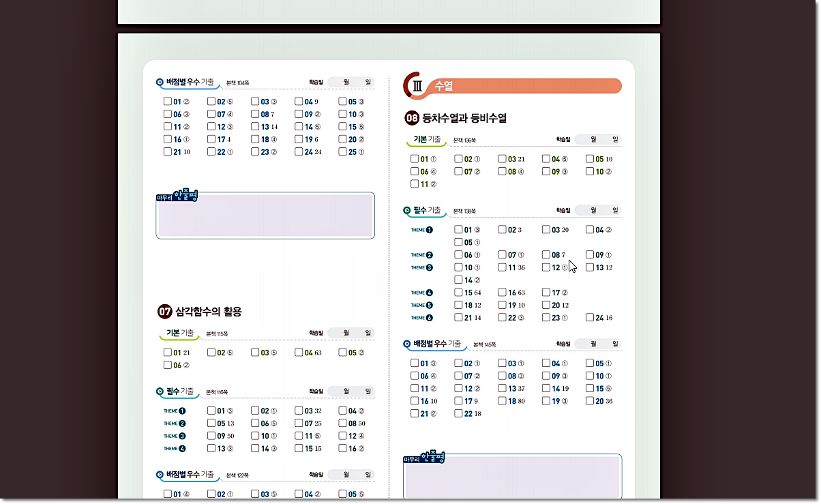This screenshot has width=821, height=504.
Task: Click bullet icon of 필수 기출 본책 138쪽
Action: [407, 211]
